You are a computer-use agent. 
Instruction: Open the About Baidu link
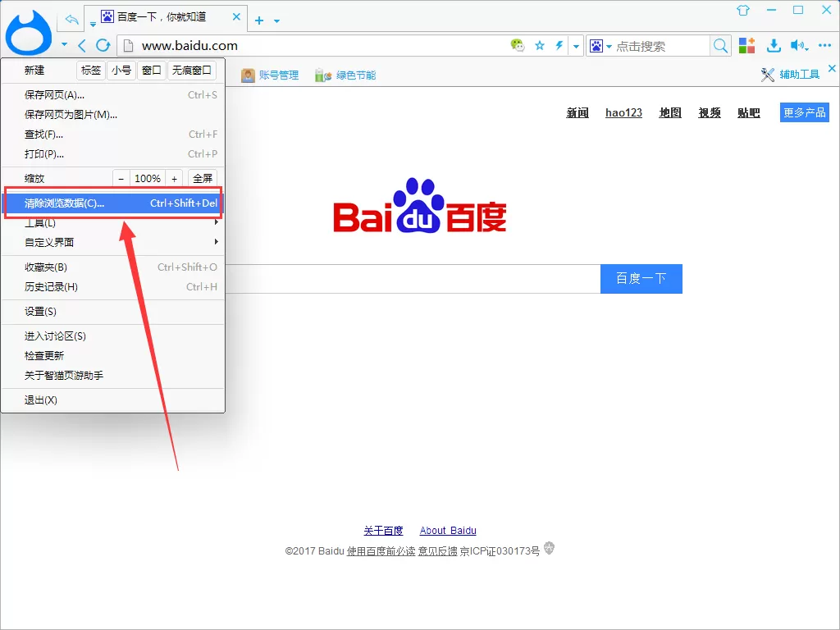tap(448, 531)
